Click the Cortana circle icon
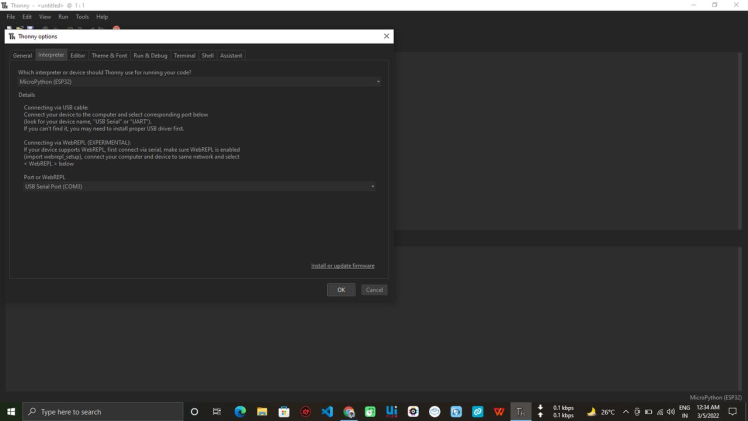This screenshot has height=421, width=748. click(194, 411)
